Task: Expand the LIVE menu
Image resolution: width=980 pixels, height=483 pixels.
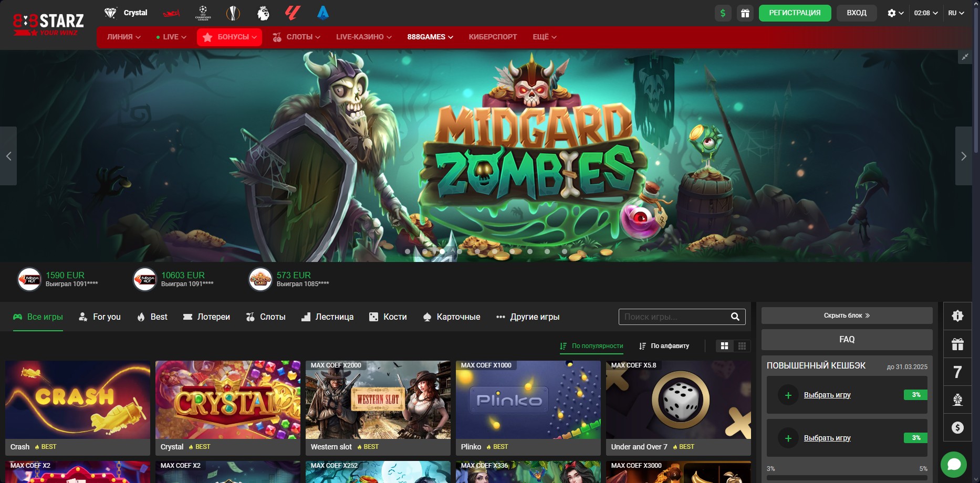Action: tap(171, 37)
